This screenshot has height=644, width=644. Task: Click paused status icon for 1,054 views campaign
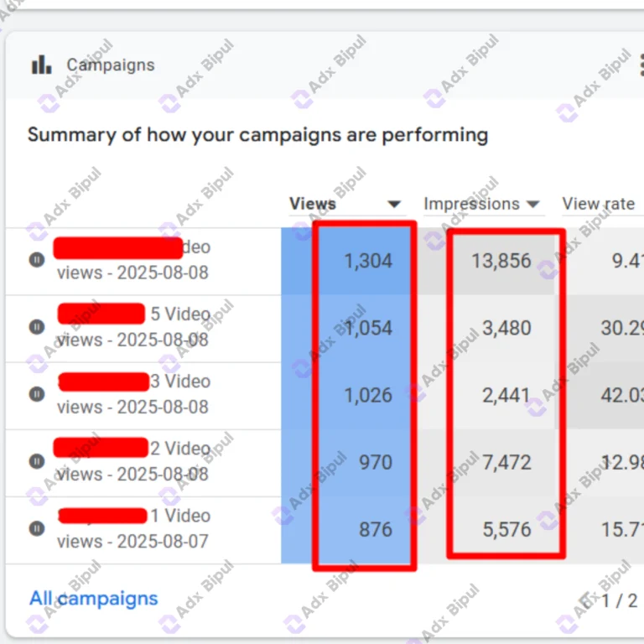click(x=37, y=327)
